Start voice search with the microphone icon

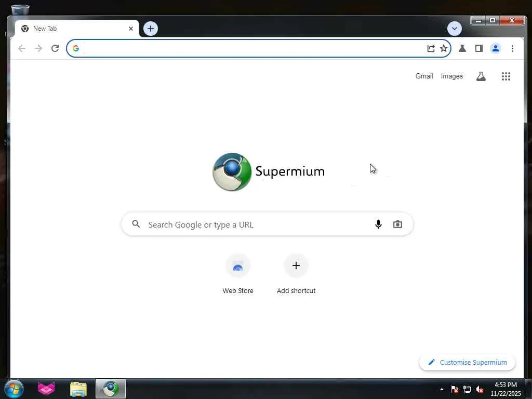click(378, 224)
